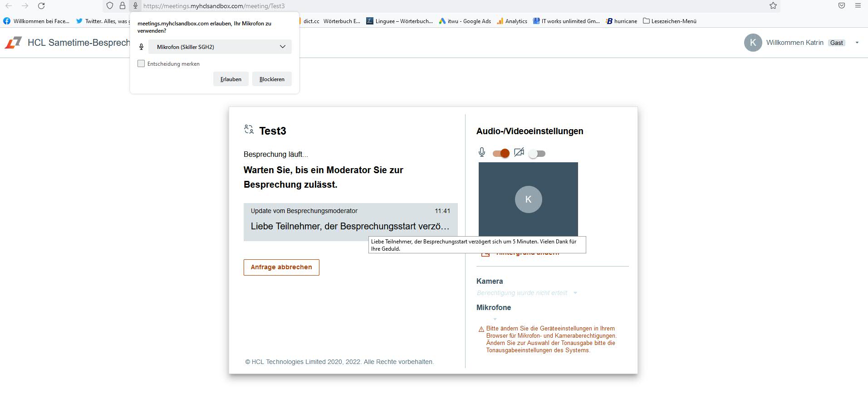The image size is (868, 393).
Task: Toggle the camera switch on
Action: 537,154
